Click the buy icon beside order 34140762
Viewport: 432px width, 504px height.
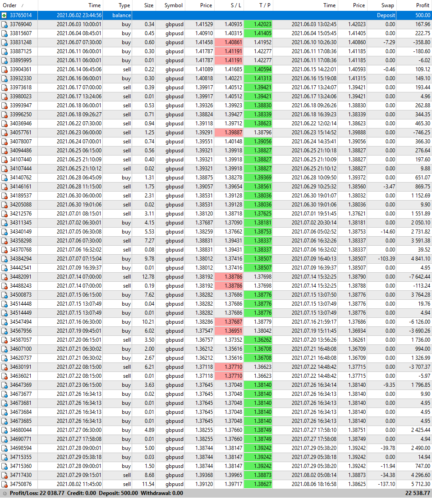pos(4,178)
